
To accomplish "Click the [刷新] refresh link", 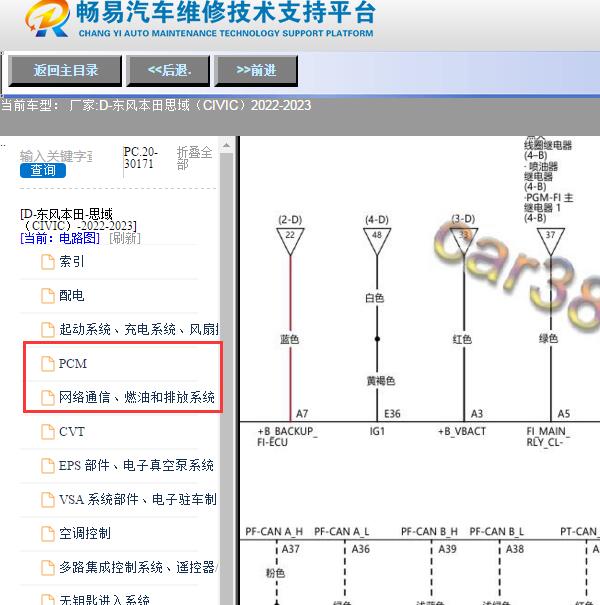I will point(125,238).
